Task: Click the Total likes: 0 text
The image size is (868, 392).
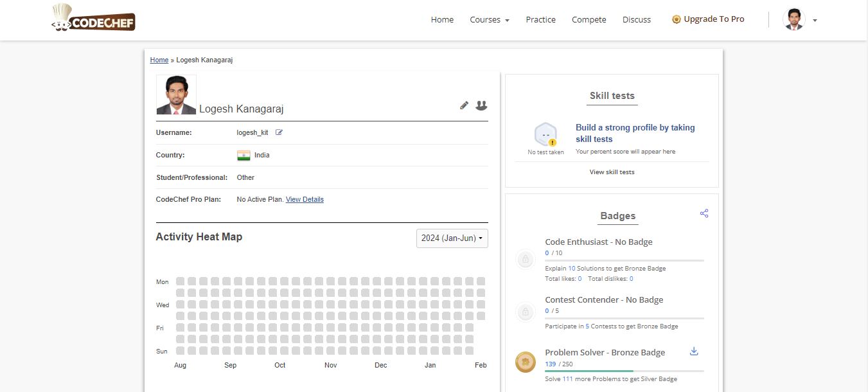Action: [x=563, y=279]
